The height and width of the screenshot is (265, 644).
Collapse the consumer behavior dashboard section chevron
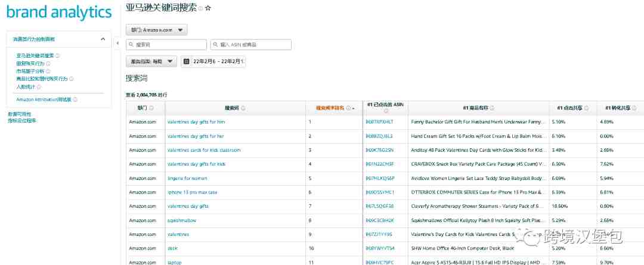[103, 39]
